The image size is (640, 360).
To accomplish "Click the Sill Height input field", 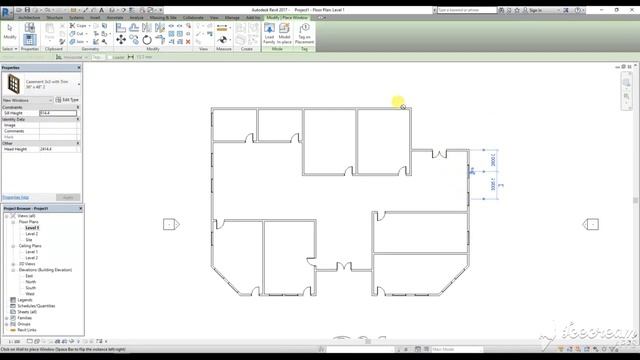I will coord(58,113).
